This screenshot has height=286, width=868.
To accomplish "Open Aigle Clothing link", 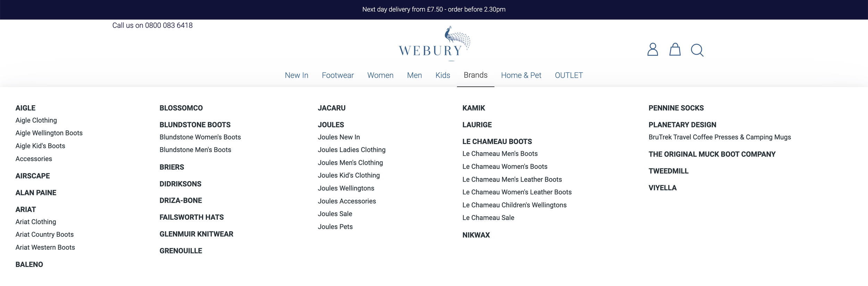I will pyautogui.click(x=36, y=120).
